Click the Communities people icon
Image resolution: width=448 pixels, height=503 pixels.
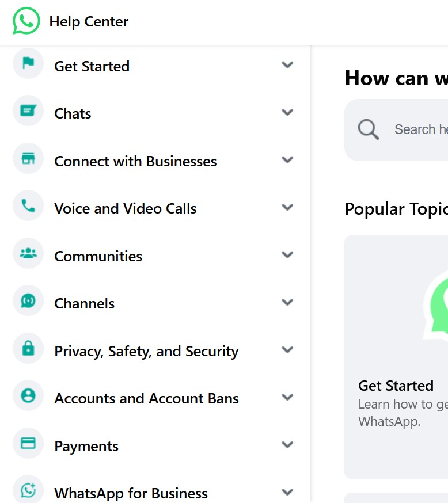point(28,254)
